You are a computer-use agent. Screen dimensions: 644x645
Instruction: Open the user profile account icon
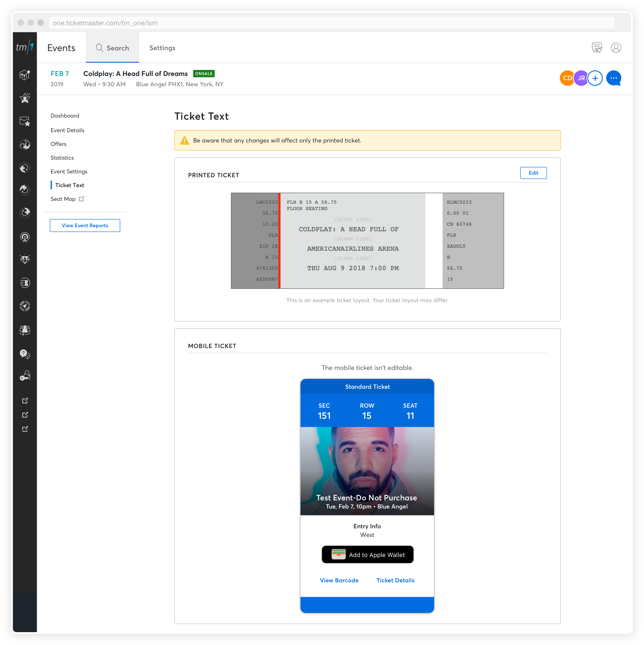coord(616,48)
